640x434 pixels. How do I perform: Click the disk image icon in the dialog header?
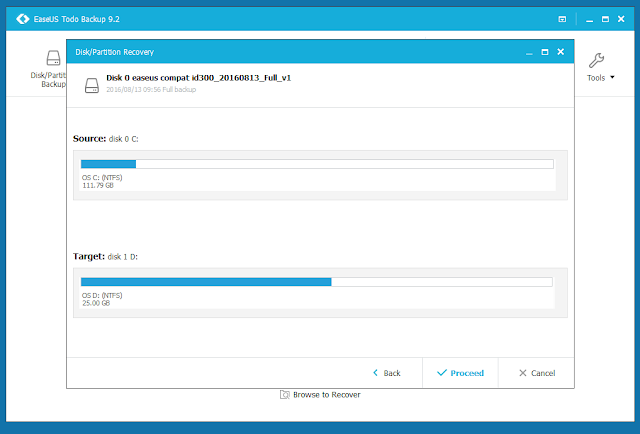coord(92,86)
